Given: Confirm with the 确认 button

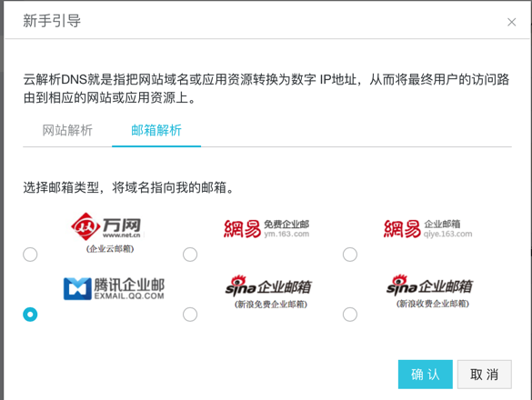Looking at the screenshot, I should click(425, 375).
